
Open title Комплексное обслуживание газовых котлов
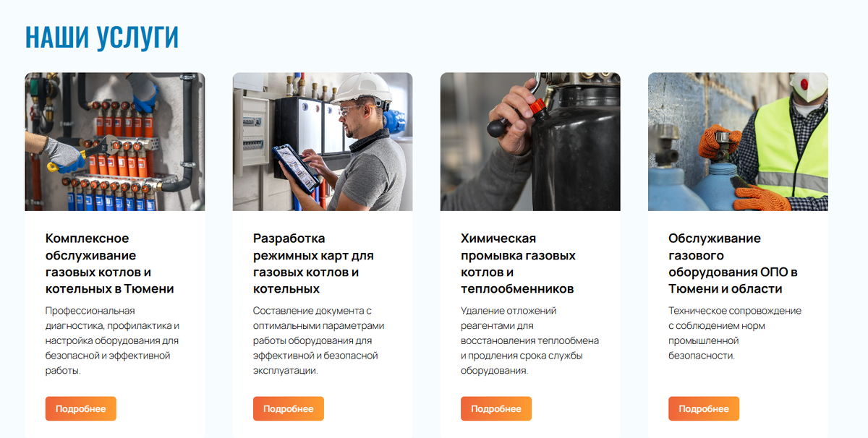point(110,264)
